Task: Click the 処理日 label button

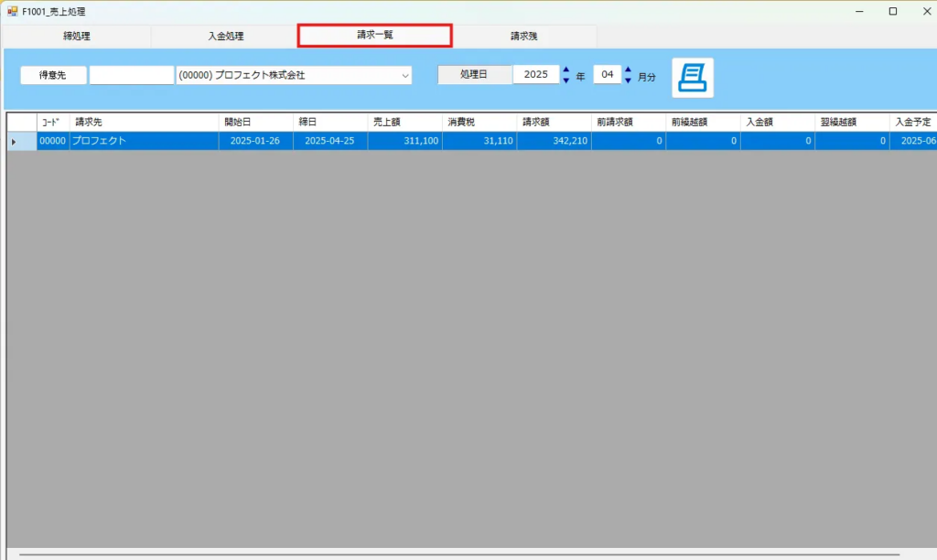Action: 475,75
